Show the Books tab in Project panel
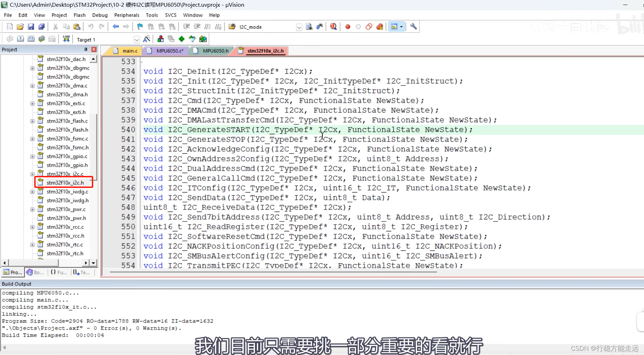This screenshot has width=644, height=355. click(35, 272)
